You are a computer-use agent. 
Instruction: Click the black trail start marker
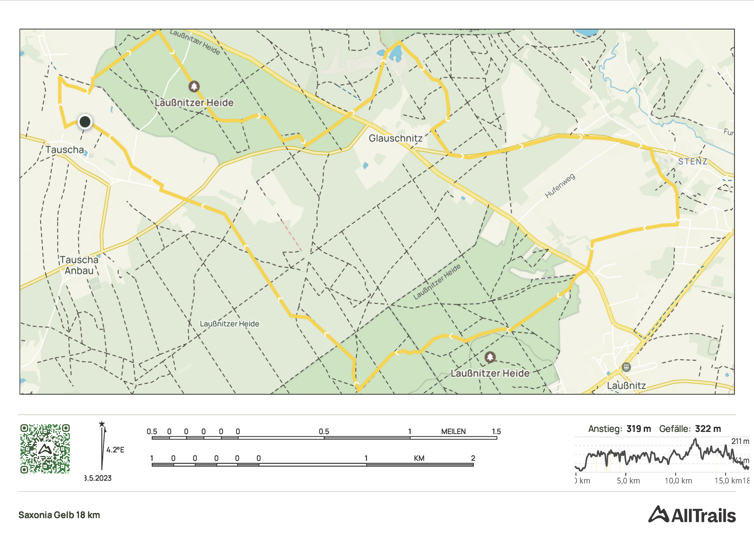click(x=85, y=122)
